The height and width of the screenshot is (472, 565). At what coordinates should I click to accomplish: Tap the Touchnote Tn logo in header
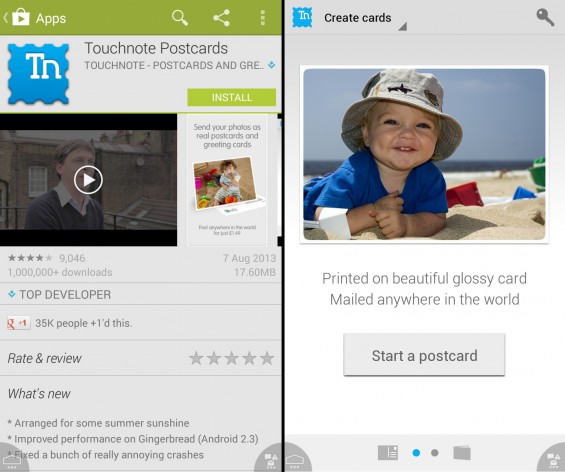pos(302,17)
